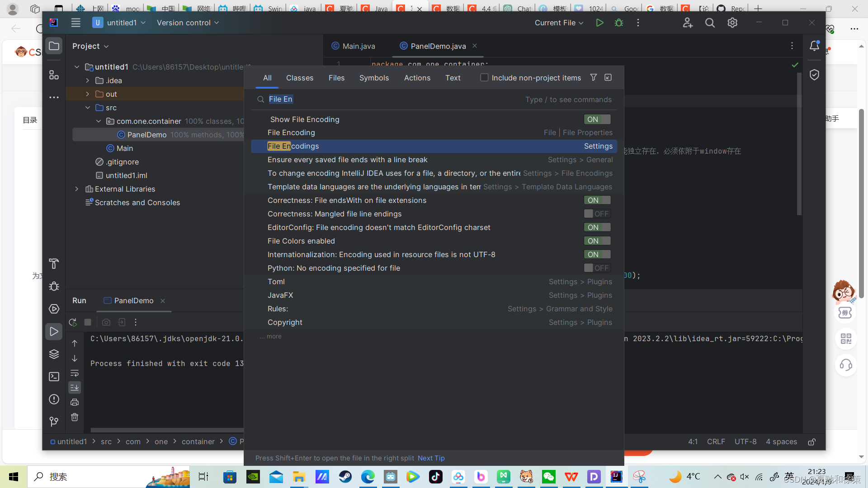
Task: Open search results in Find tool window icon
Action: 608,78
